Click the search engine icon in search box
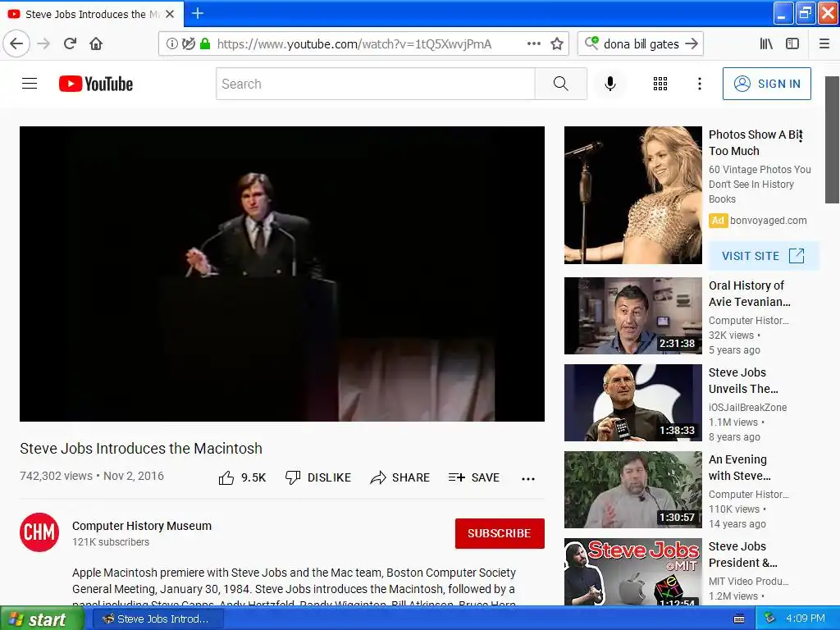Image resolution: width=840 pixels, height=630 pixels. [591, 43]
